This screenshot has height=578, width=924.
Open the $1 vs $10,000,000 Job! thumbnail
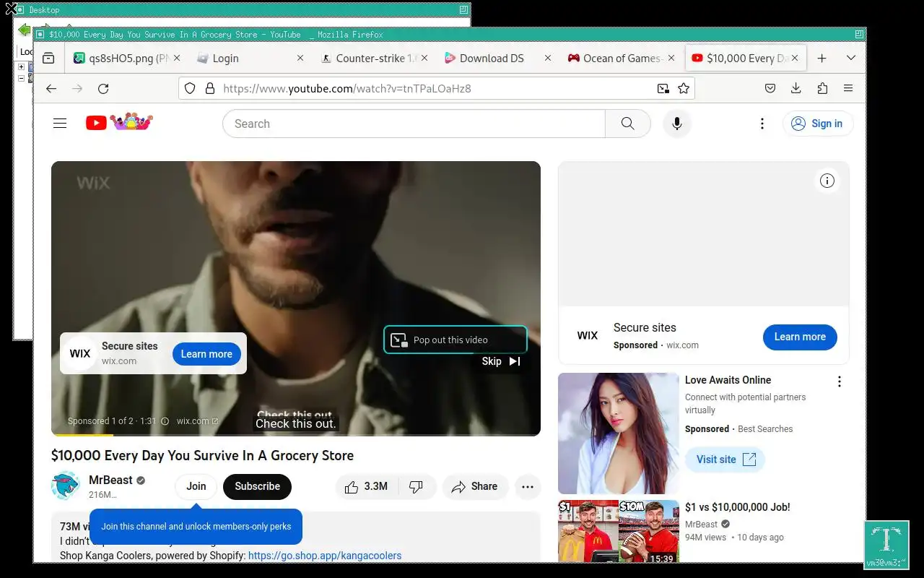click(619, 531)
